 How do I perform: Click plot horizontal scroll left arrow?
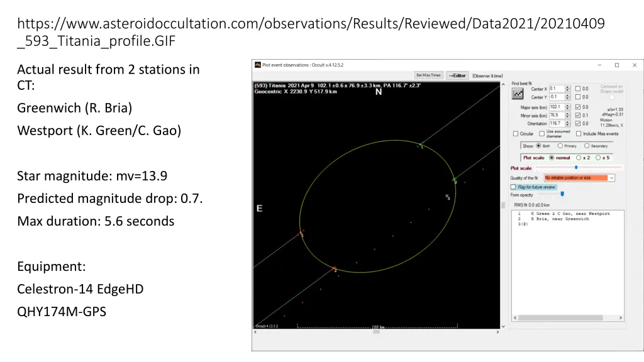pos(255,332)
